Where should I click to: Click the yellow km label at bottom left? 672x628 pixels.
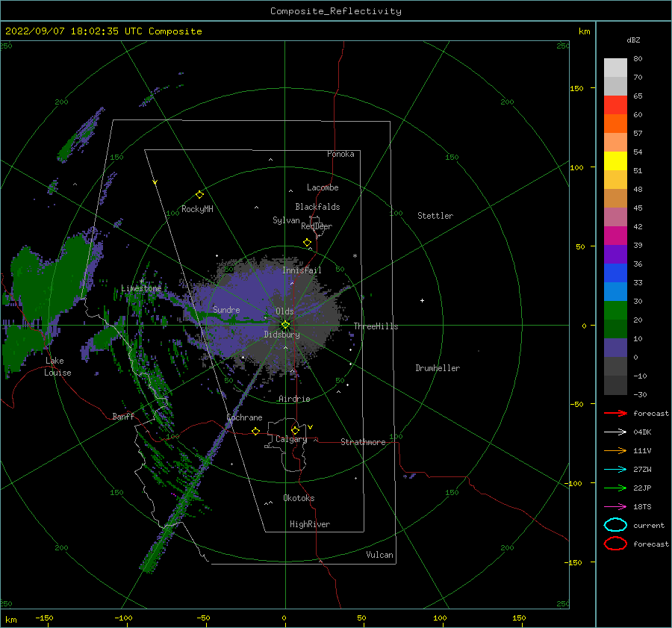click(x=10, y=620)
